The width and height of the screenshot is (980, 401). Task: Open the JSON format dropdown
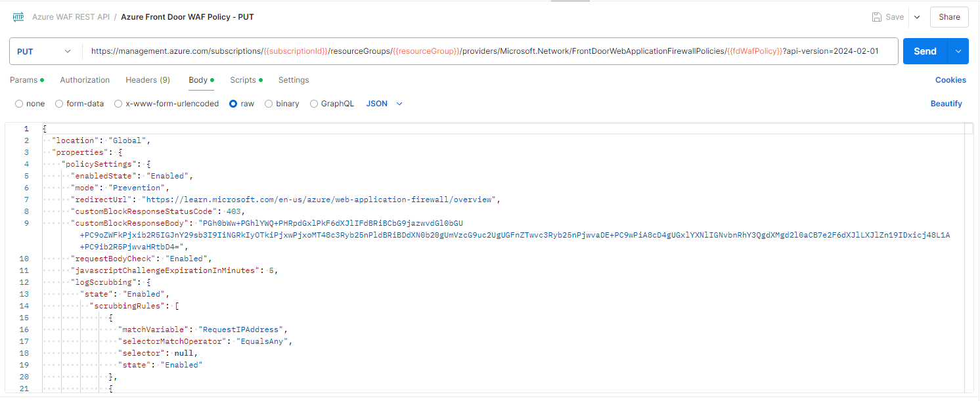click(384, 103)
